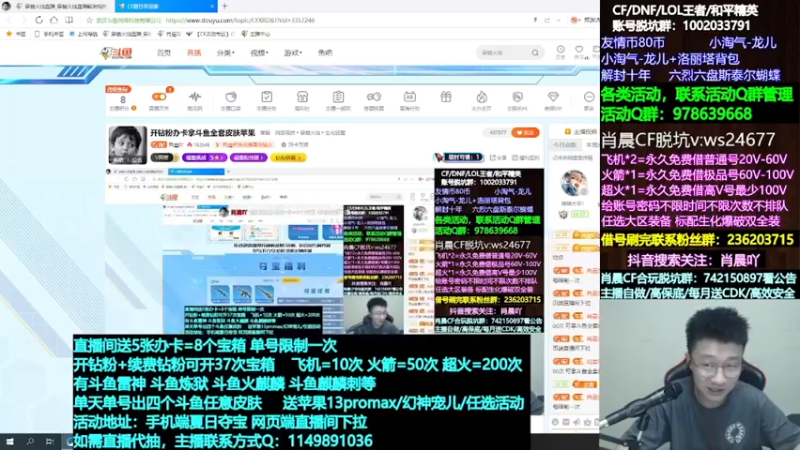800x450 pixels.
Task: Click the lightning icon in address bar
Action: click(535, 20)
